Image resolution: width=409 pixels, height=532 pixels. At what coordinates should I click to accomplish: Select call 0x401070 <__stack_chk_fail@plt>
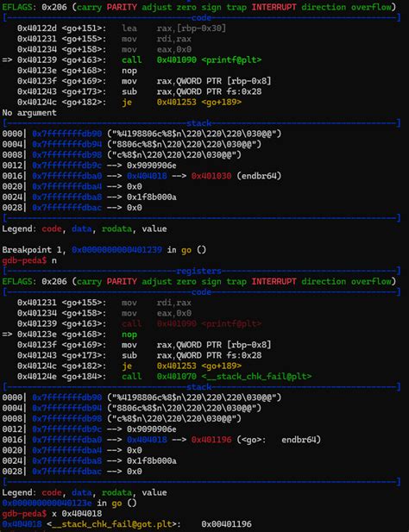point(217,376)
